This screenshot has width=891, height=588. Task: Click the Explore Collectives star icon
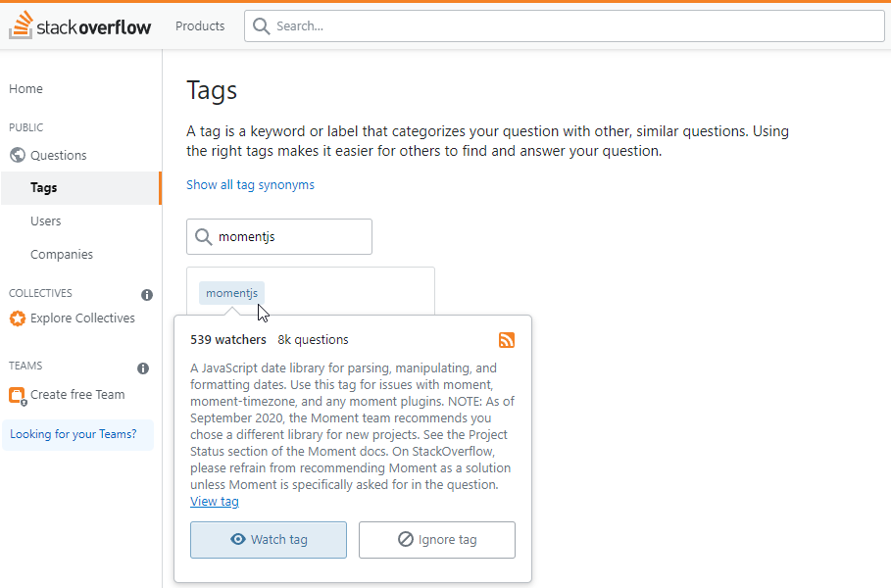pyautogui.click(x=17, y=318)
